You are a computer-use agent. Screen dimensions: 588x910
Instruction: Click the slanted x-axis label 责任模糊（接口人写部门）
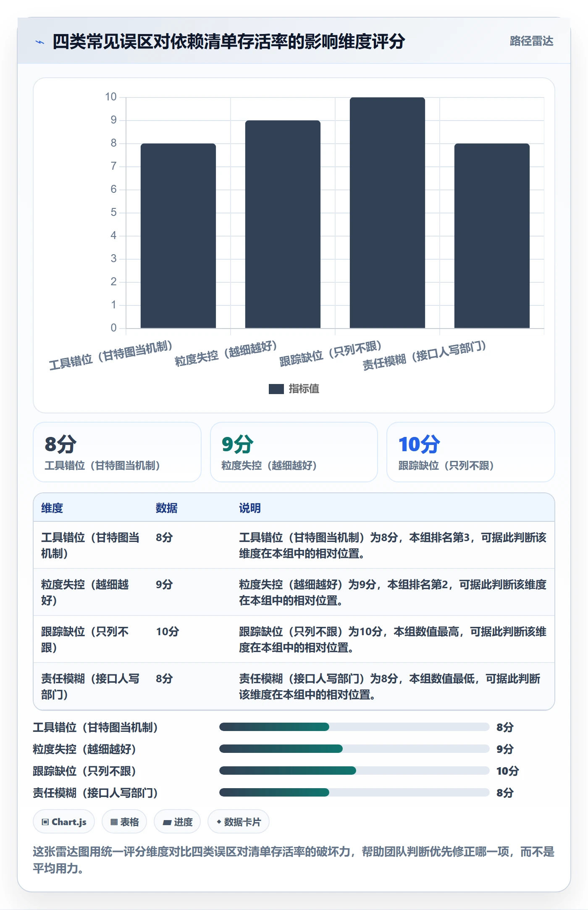tap(425, 355)
